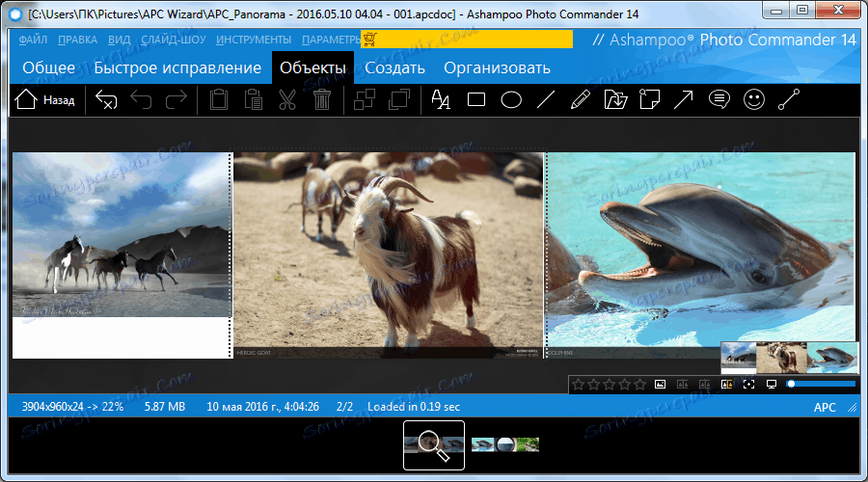The width and height of the screenshot is (868, 482).
Task: Open the ФАЙЛ menu
Action: 33,40
